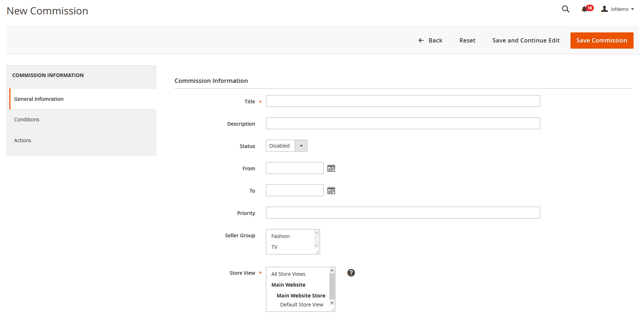The height and width of the screenshot is (323, 644).
Task: Click the Priority text field
Action: click(403, 213)
